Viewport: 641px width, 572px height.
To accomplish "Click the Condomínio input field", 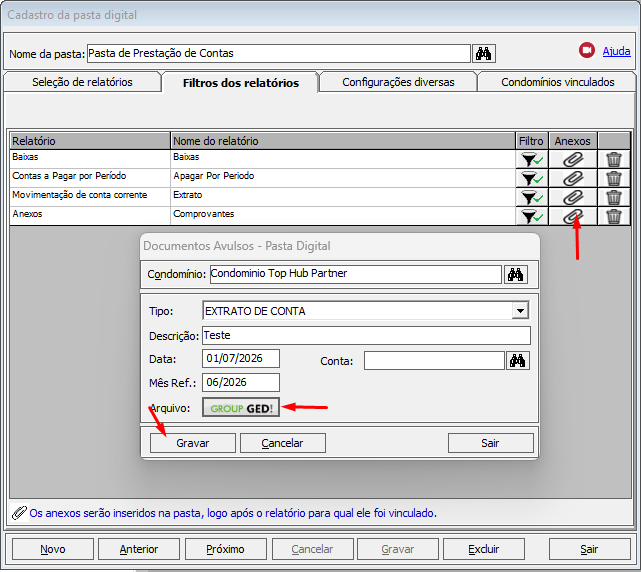I will pos(356,274).
